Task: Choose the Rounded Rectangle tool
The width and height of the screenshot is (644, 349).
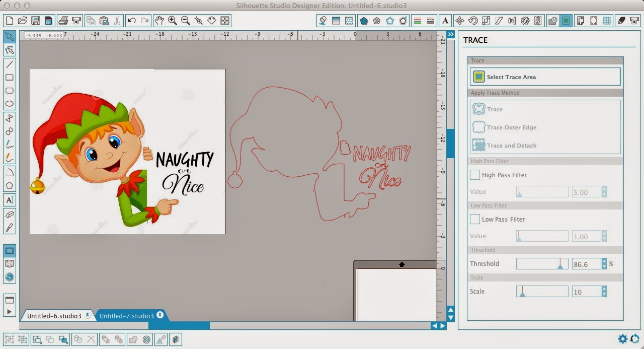Action: click(9, 91)
